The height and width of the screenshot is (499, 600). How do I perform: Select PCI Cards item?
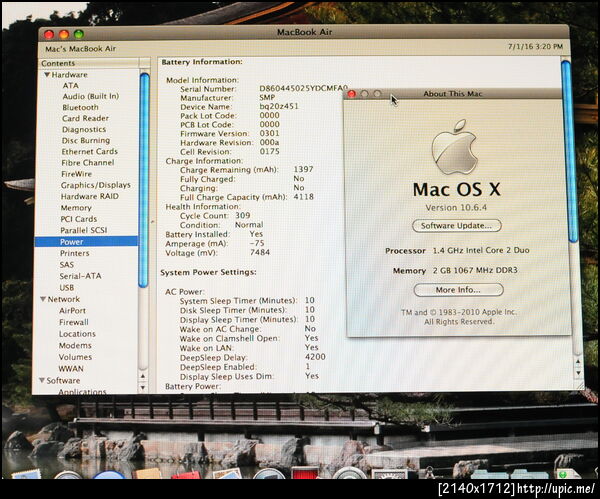click(x=78, y=219)
